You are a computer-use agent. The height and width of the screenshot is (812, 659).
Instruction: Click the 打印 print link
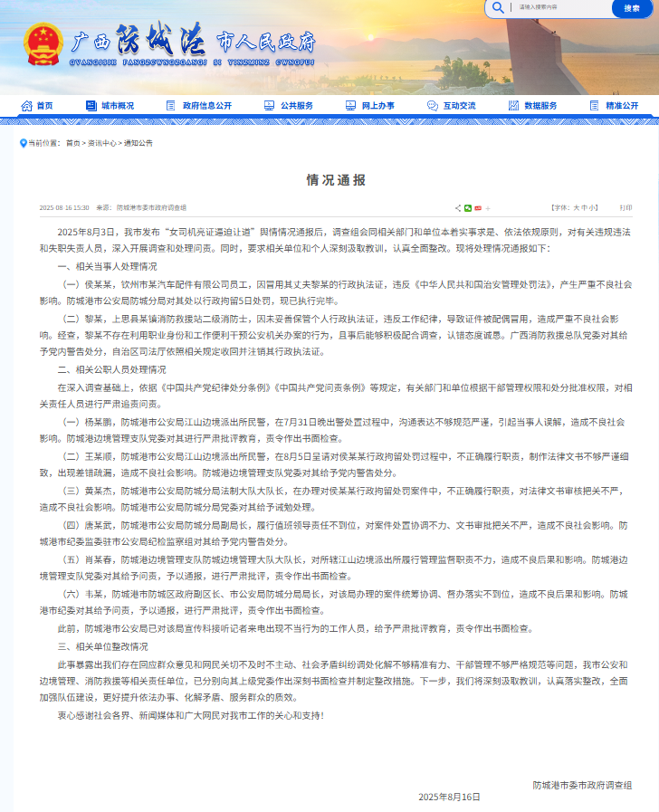626,207
